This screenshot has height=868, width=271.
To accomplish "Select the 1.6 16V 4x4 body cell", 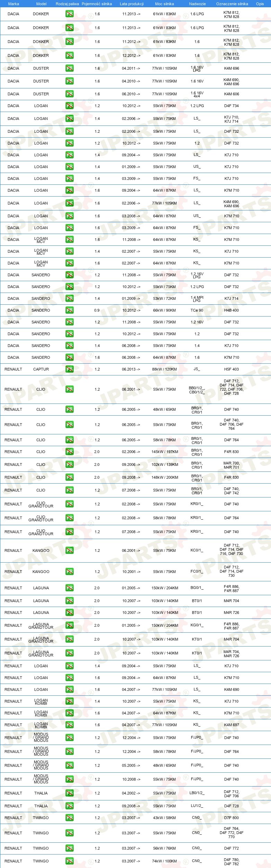I will 197,94.
